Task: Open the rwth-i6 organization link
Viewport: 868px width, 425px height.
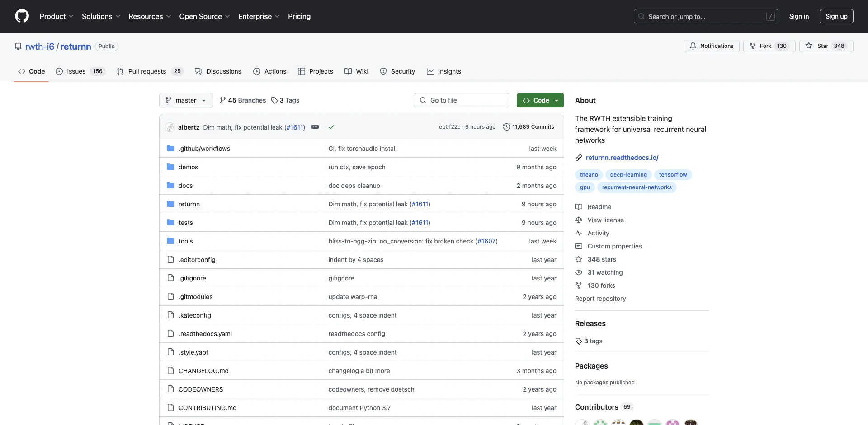Action: click(x=40, y=47)
